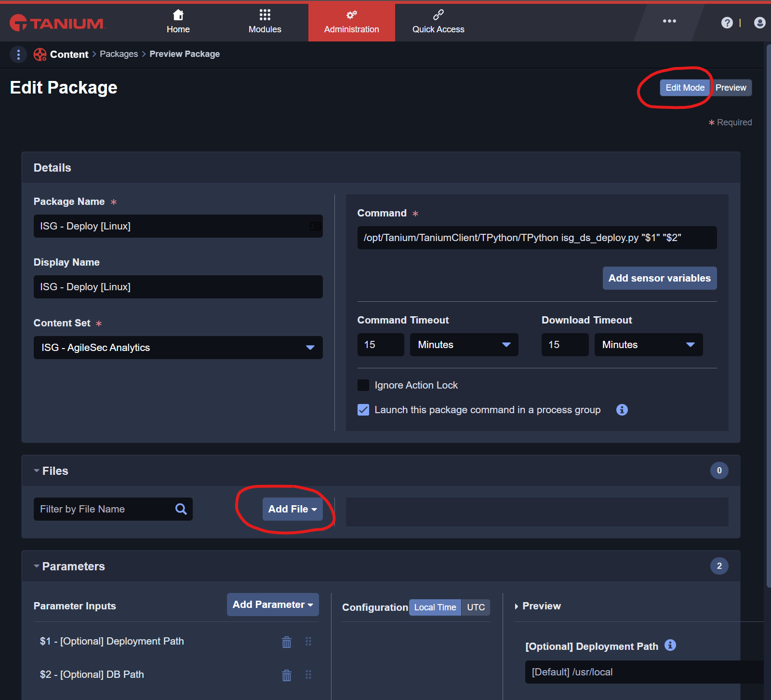Image resolution: width=771 pixels, height=700 pixels.
Task: Click the info icon next to Deployment Path preview
Action: pos(670,645)
